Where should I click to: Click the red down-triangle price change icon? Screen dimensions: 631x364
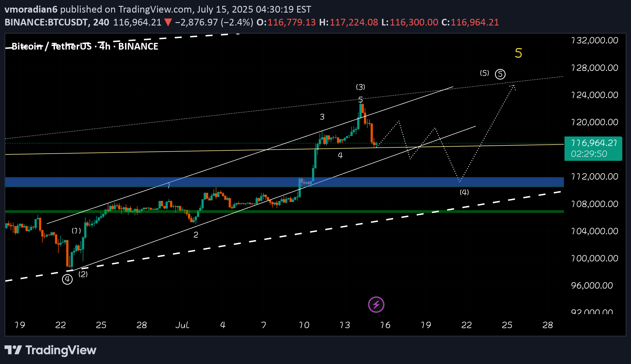(168, 22)
